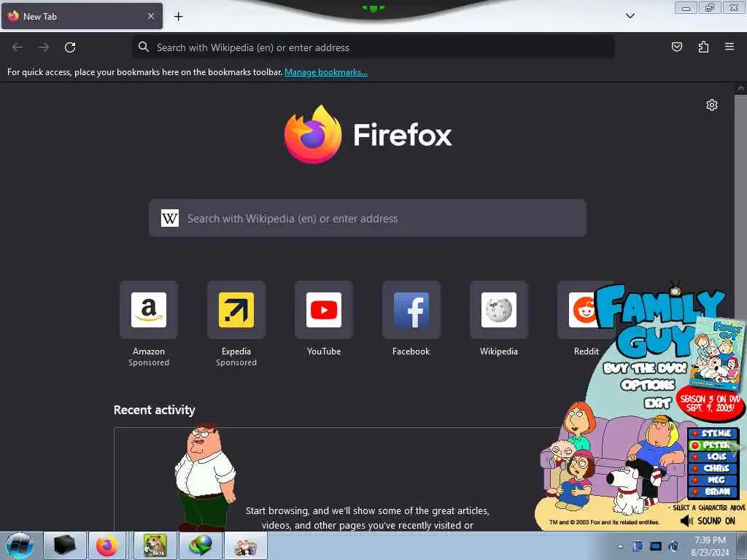Click the Select a character above text
The width and height of the screenshot is (747, 560).
coord(708,507)
